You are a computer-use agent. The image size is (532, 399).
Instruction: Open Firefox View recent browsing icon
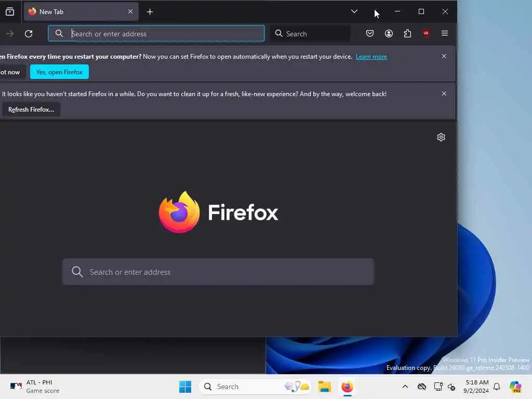click(x=10, y=12)
